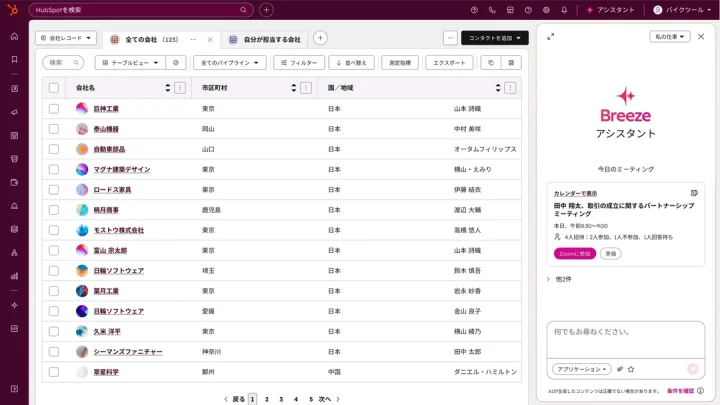This screenshot has width=720, height=405.
Task: Click the bookmarks icon in left sidebar
Action: tap(14, 59)
